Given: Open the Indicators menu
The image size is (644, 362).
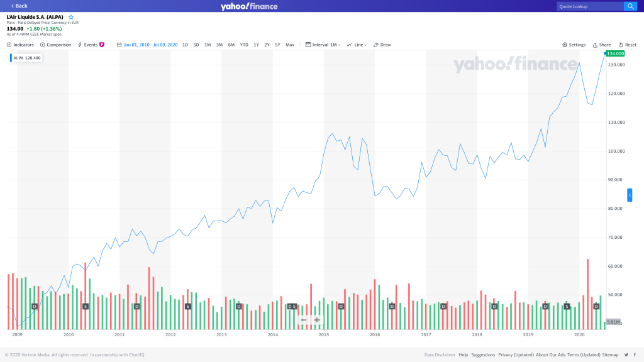Looking at the screenshot, I should 20,45.
